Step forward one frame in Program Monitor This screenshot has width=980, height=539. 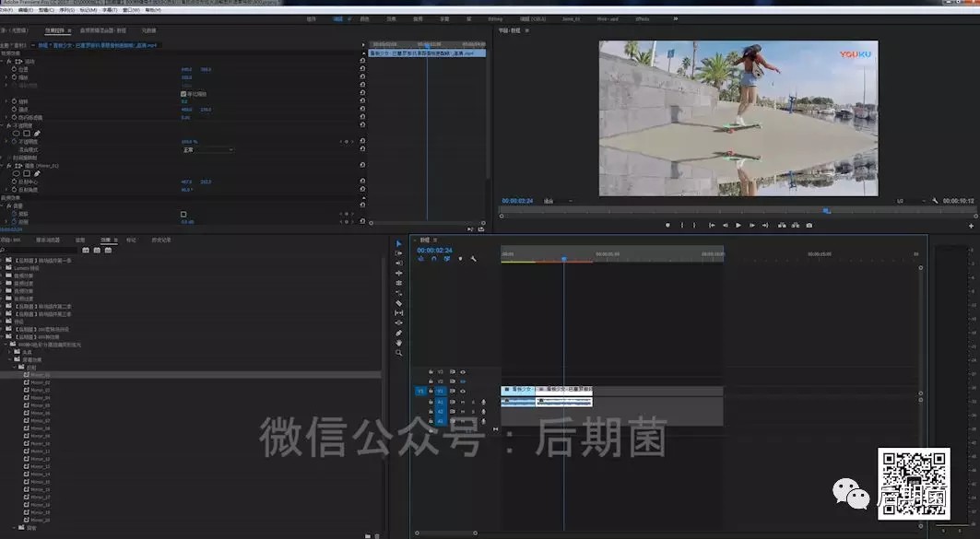coord(752,226)
